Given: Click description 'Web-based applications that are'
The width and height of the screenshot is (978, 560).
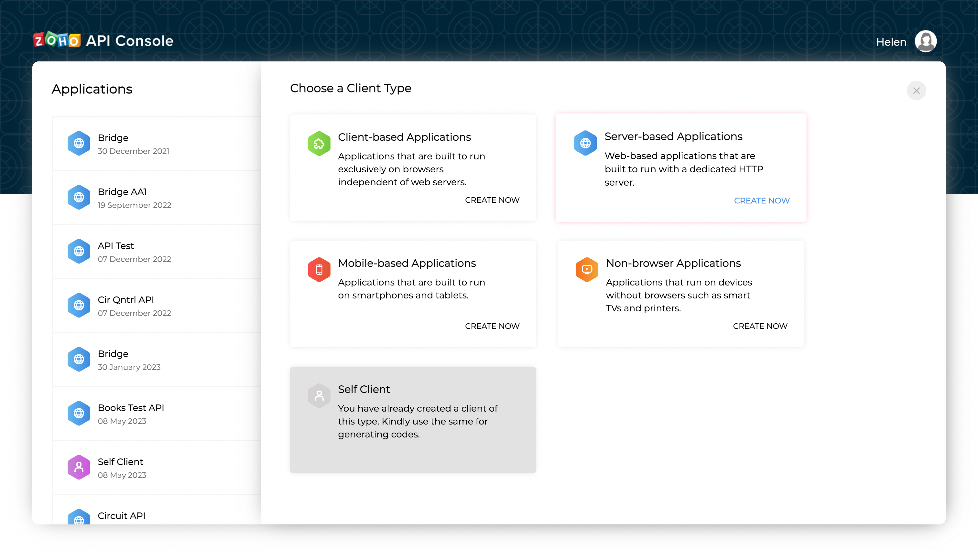Looking at the screenshot, I should 680,156.
